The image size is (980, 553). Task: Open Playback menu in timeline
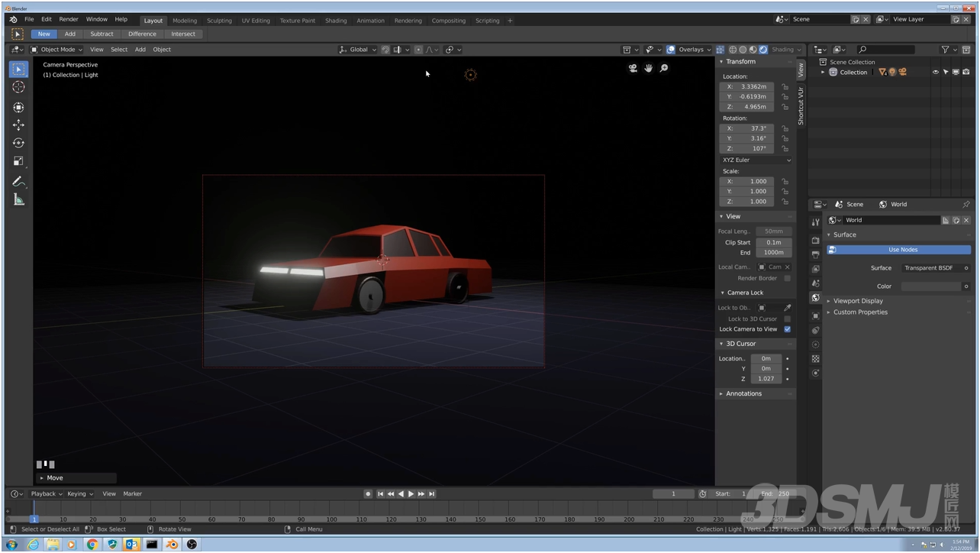pos(47,494)
